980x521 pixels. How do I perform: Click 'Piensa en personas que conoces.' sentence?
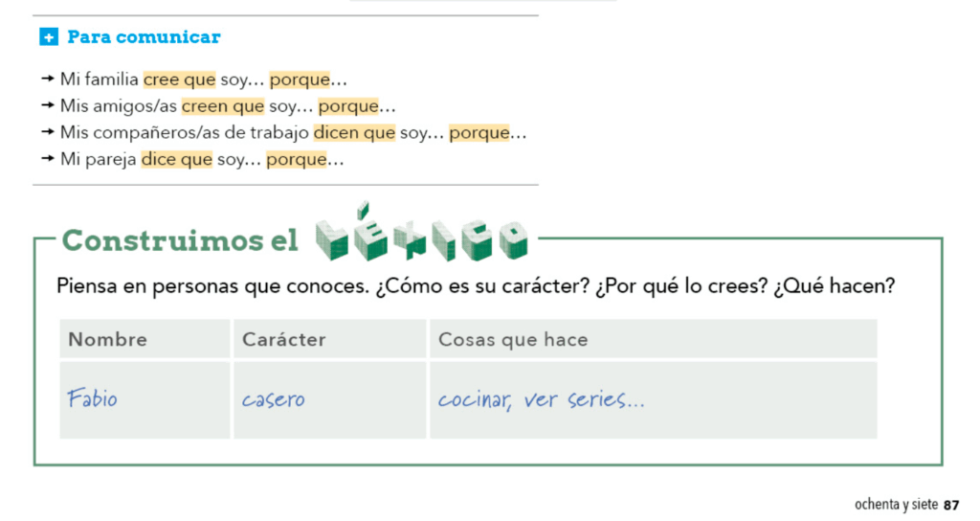point(213,286)
